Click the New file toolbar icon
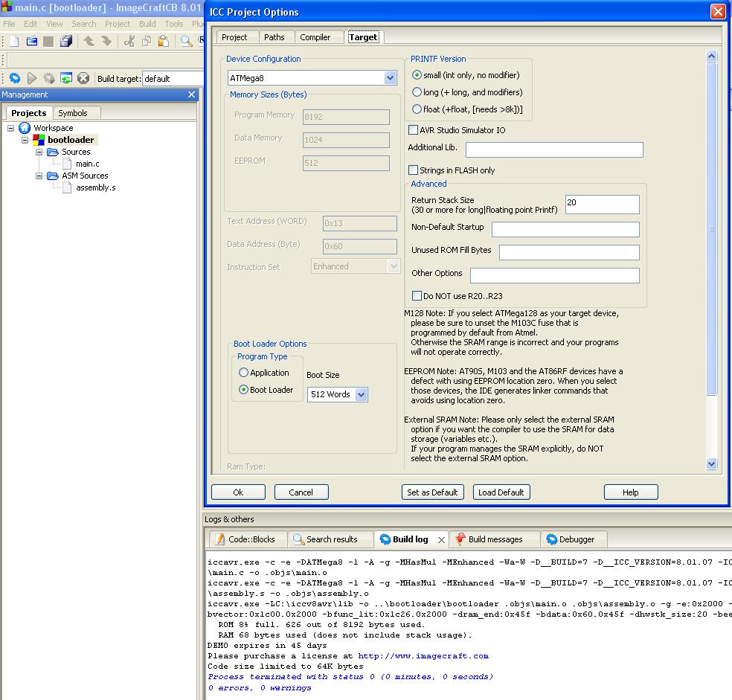This screenshot has height=700, width=732. point(14,41)
